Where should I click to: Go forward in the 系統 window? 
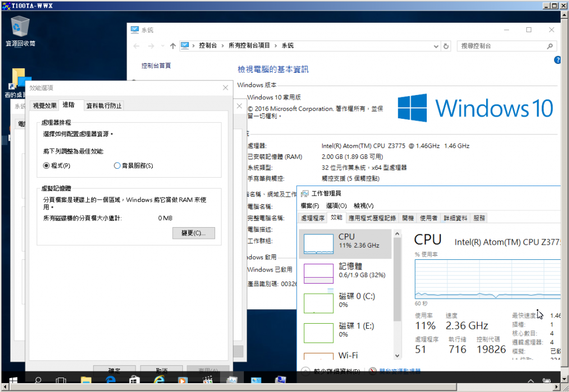point(151,46)
